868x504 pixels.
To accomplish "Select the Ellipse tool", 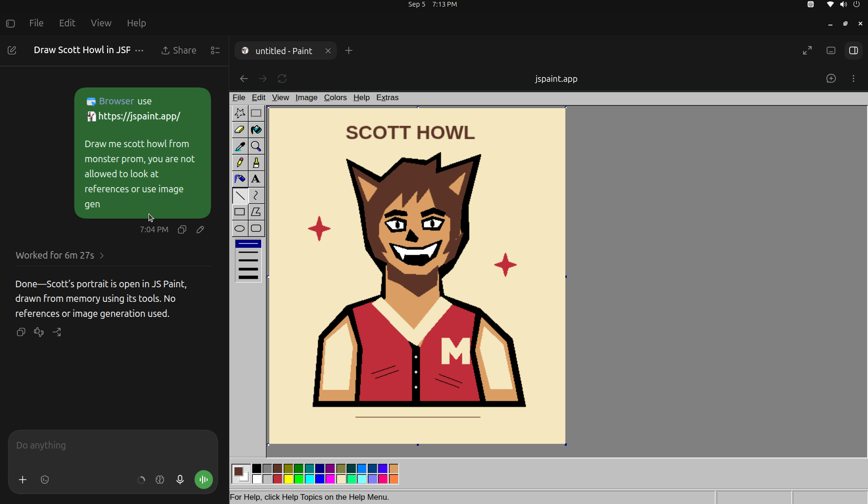I will tap(240, 228).
